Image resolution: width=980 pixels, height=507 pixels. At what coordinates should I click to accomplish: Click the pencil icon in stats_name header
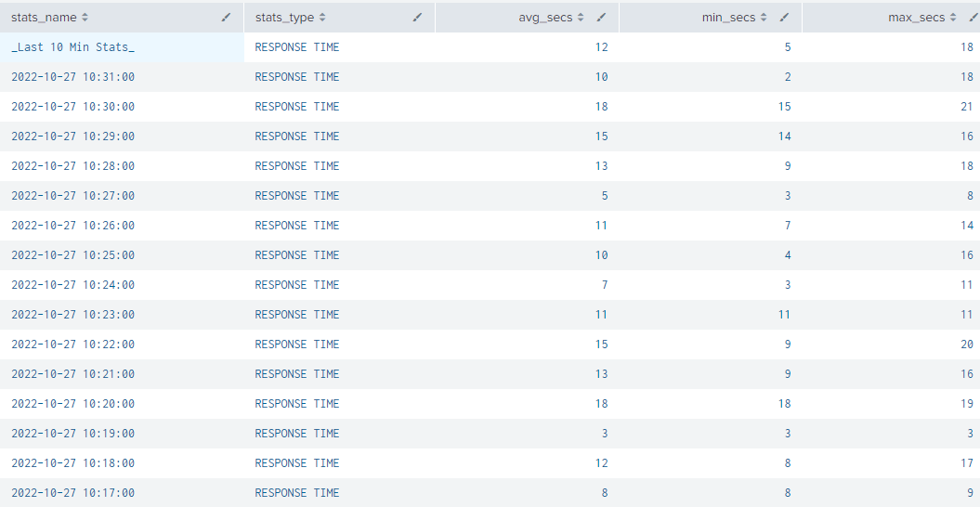tap(226, 18)
